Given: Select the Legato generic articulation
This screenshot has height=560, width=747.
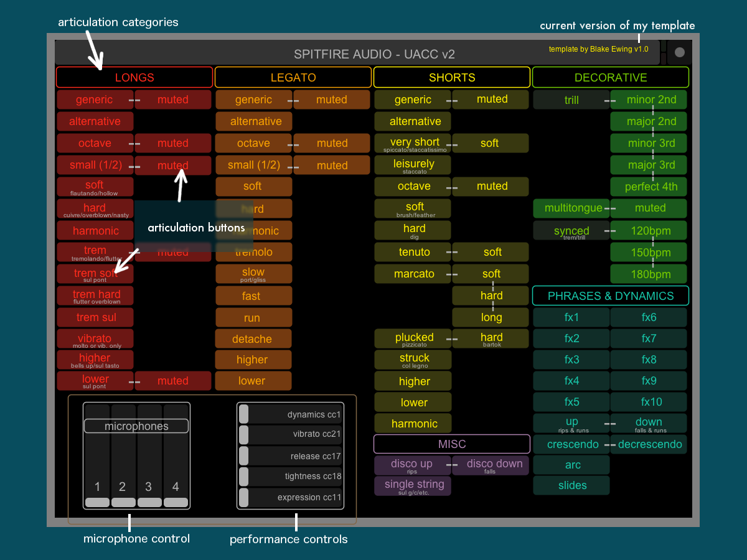Looking at the screenshot, I should click(x=253, y=100).
